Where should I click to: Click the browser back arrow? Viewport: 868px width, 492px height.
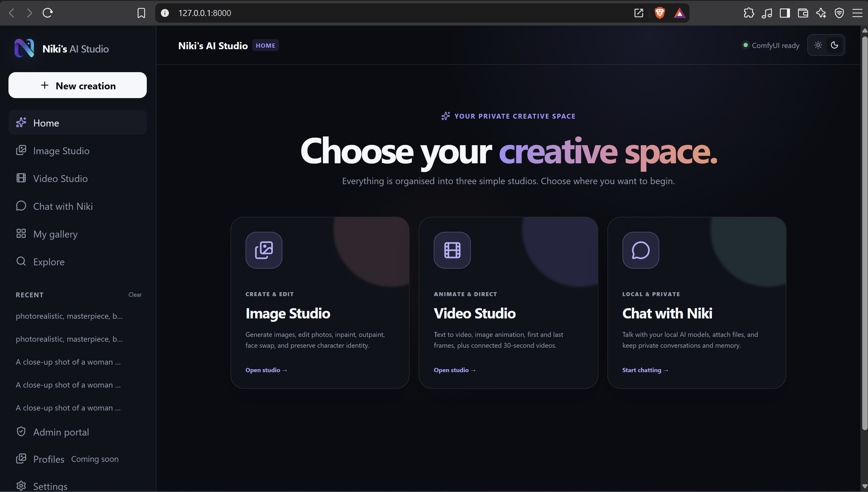click(x=12, y=13)
